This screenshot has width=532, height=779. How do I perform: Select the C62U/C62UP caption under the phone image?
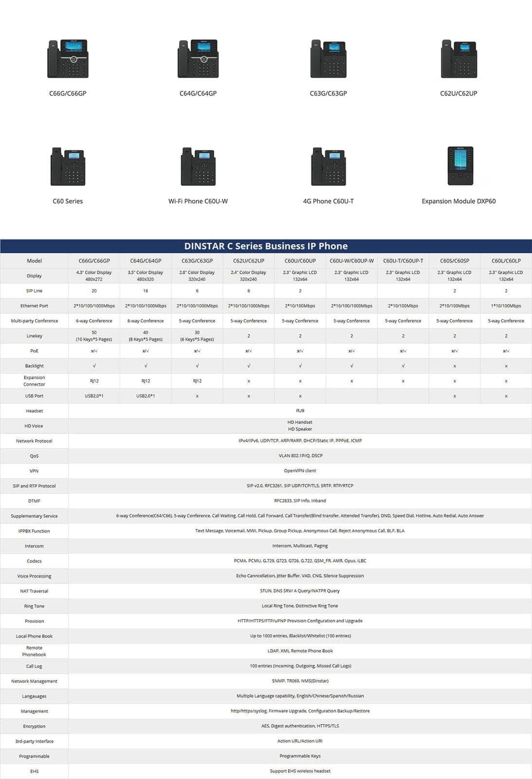pos(459,93)
